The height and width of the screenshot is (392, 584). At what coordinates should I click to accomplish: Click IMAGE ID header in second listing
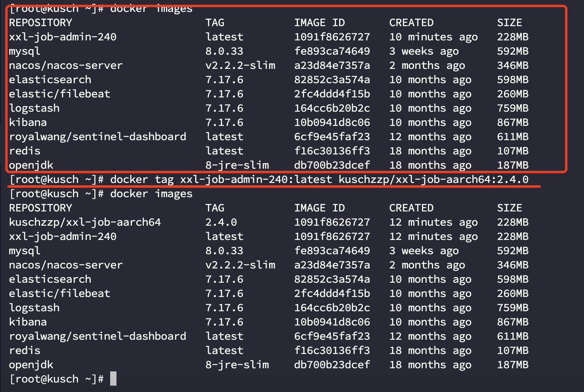click(x=319, y=208)
